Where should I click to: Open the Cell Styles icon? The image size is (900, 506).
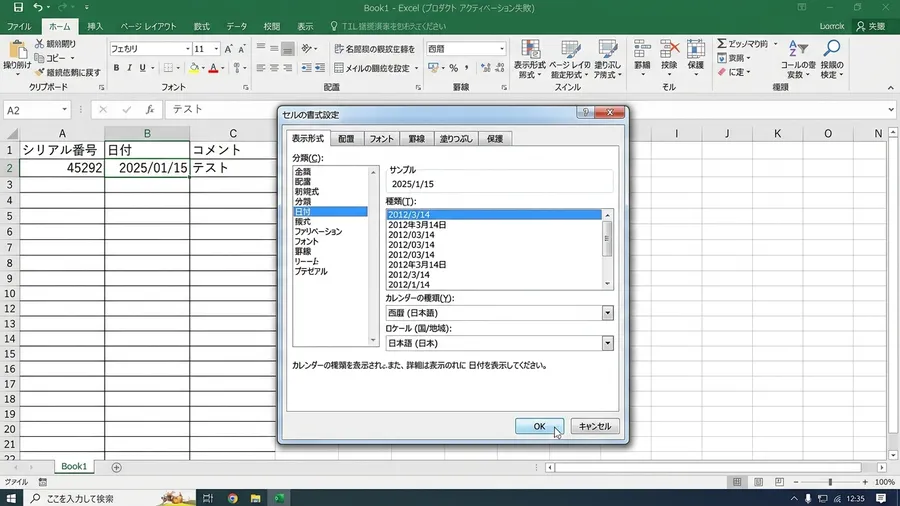(x=607, y=49)
